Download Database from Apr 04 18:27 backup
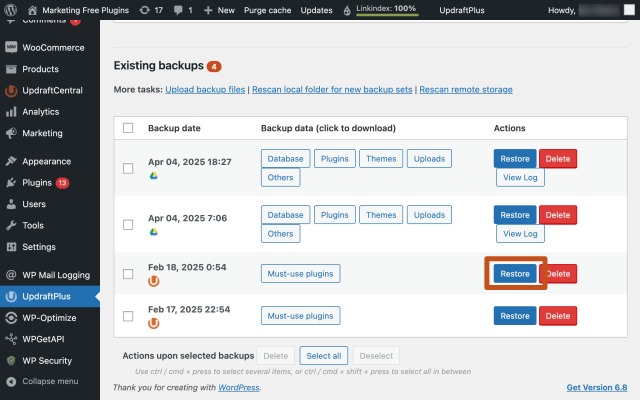The image size is (640, 400). 285,159
